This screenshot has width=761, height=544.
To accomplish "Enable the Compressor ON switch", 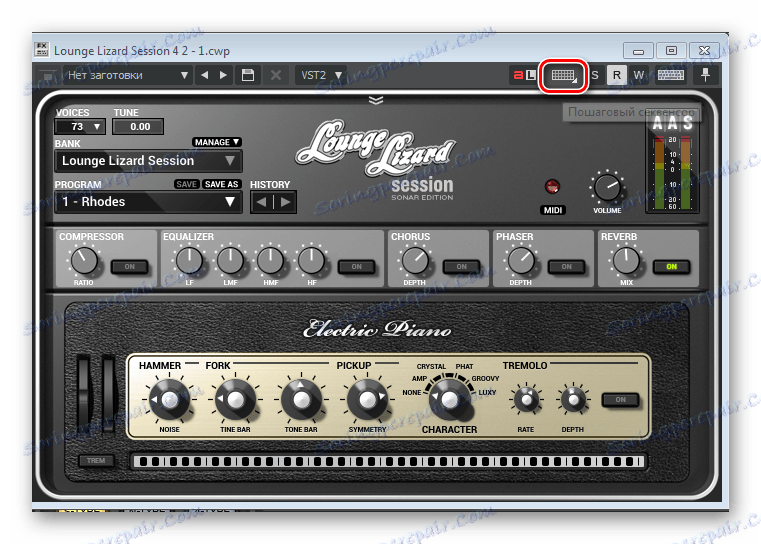I will click(129, 266).
